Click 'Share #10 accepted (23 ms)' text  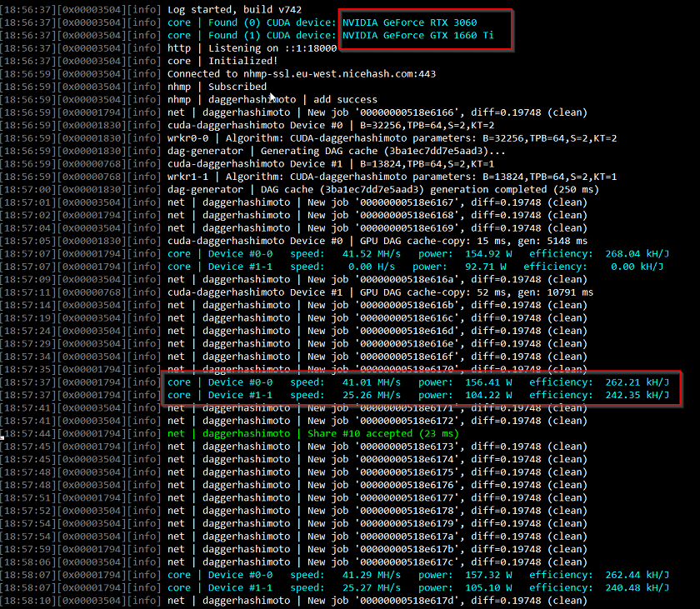[x=383, y=434]
